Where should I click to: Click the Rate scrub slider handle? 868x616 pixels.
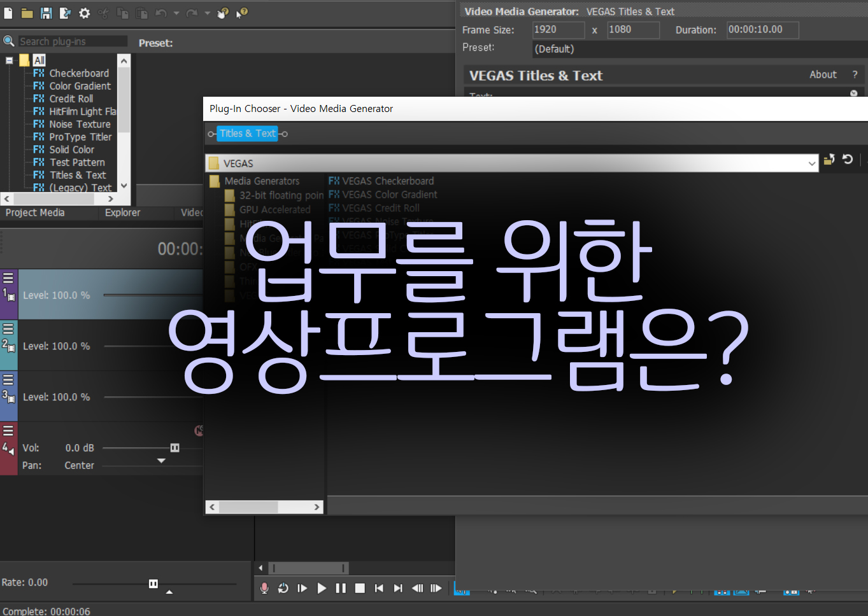[x=153, y=584]
